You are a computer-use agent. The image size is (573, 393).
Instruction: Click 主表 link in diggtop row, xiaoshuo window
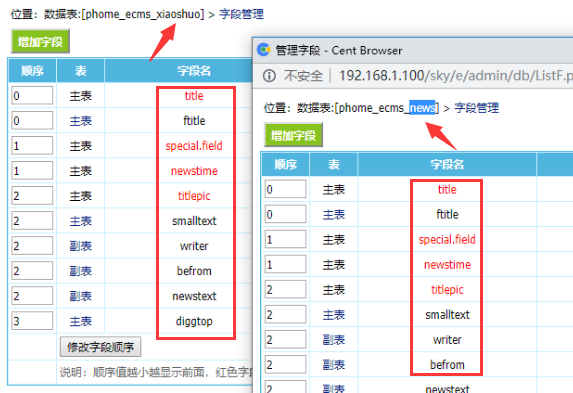click(80, 321)
